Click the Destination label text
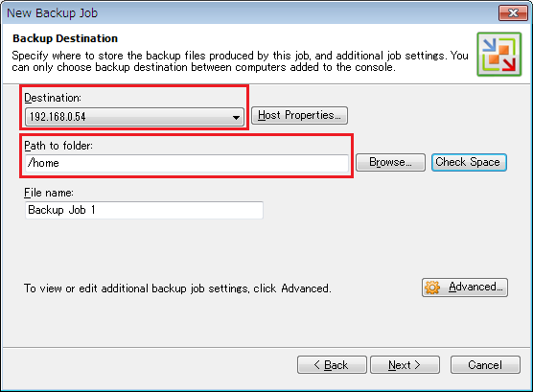The image size is (533, 392). point(53,98)
